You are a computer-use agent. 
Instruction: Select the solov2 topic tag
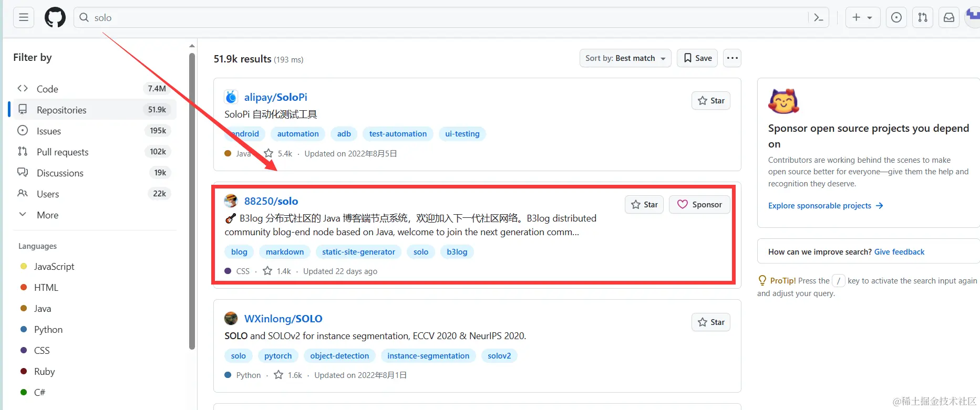499,356
